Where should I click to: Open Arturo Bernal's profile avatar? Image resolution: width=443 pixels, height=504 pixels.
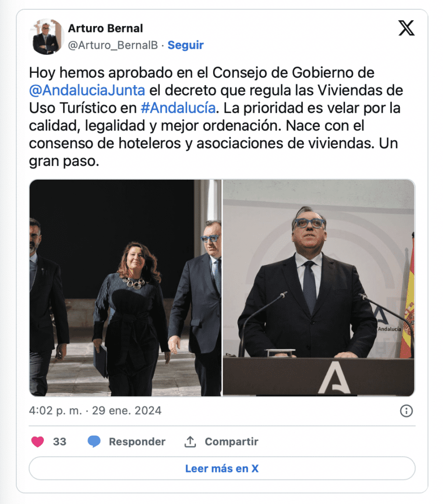pyautogui.click(x=47, y=36)
